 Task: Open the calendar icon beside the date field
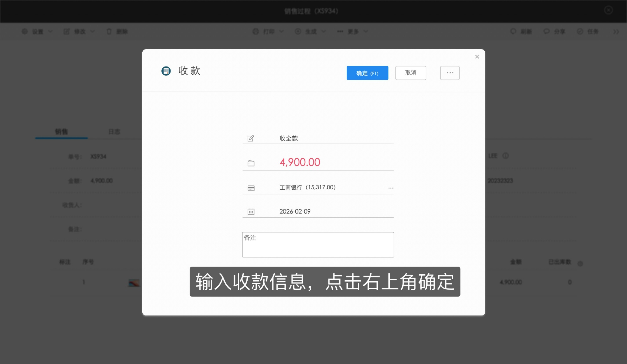coord(251,212)
